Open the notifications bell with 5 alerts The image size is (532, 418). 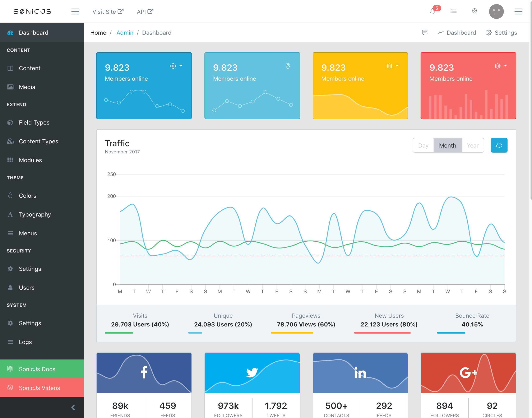(433, 11)
